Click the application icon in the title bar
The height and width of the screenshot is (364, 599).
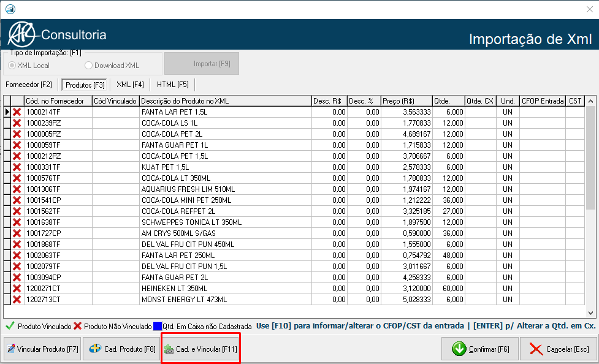tap(10, 9)
